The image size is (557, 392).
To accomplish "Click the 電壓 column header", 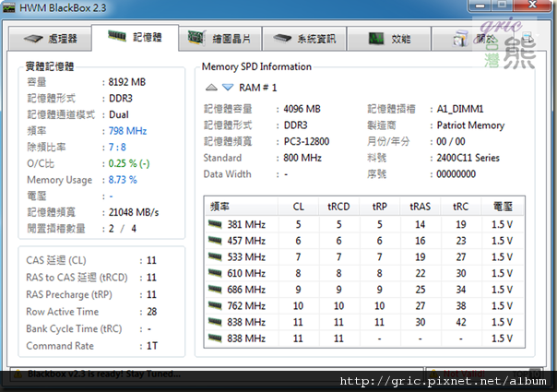I will [503, 207].
